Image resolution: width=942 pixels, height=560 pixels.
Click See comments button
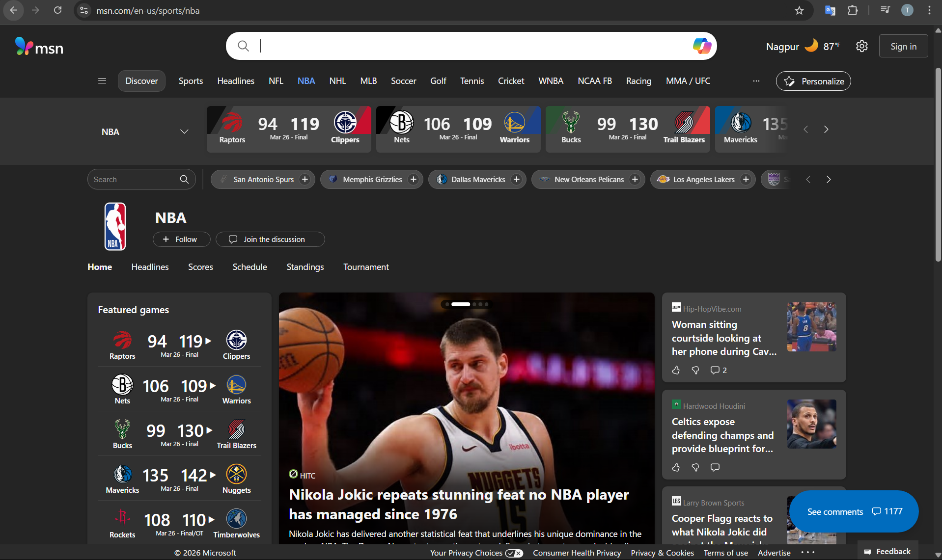(x=854, y=511)
